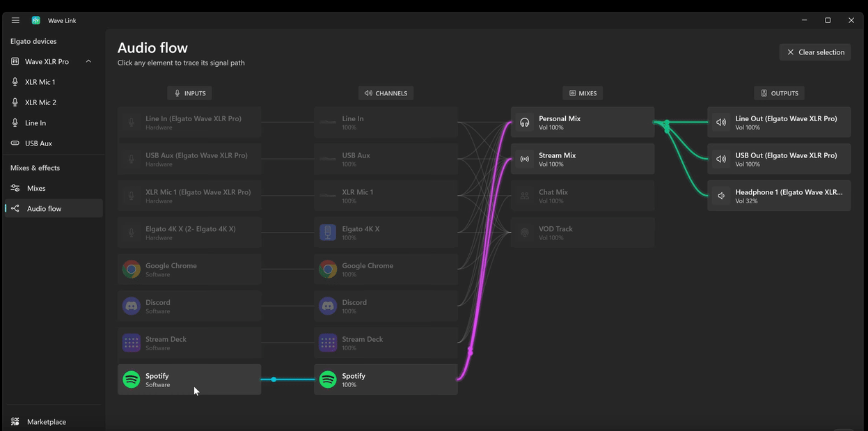The image size is (868, 431).
Task: Select Line In channel card
Action: (x=386, y=122)
